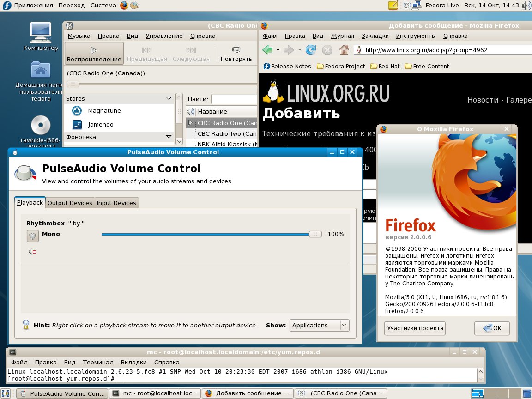This screenshot has width=532, height=399.
Task: Click the show desktop icon in bottom panel
Action: click(6, 393)
